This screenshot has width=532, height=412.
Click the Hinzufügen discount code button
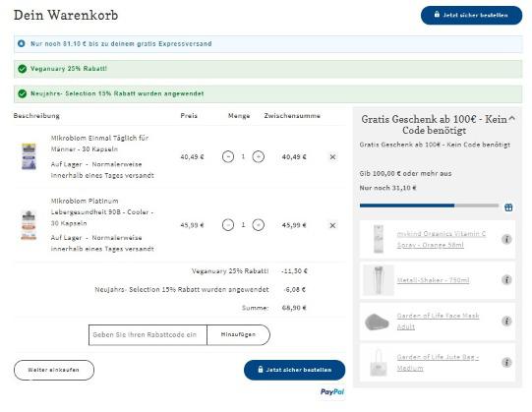tap(238, 334)
